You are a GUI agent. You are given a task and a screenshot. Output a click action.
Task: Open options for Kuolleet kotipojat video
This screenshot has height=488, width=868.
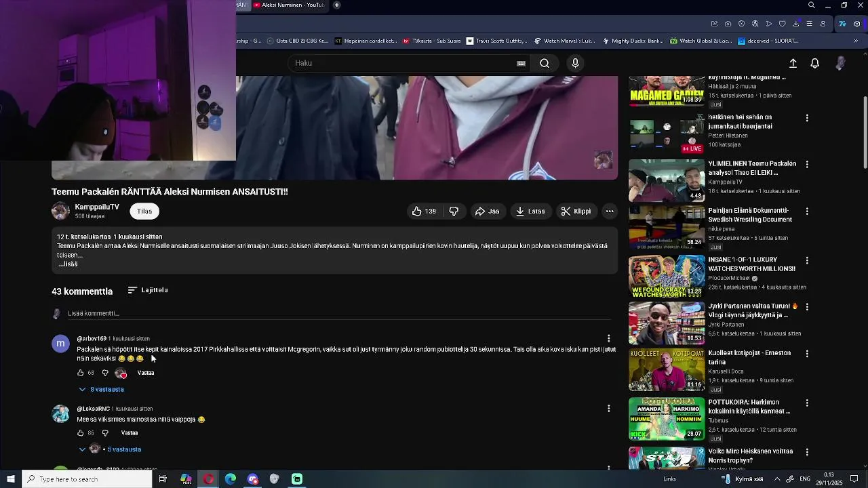(x=807, y=354)
